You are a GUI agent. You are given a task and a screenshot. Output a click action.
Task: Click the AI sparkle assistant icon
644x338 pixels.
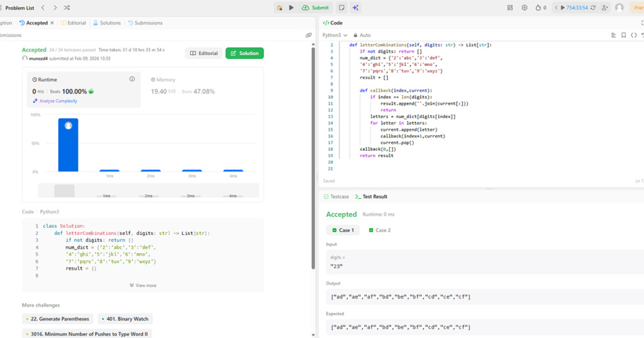355,8
